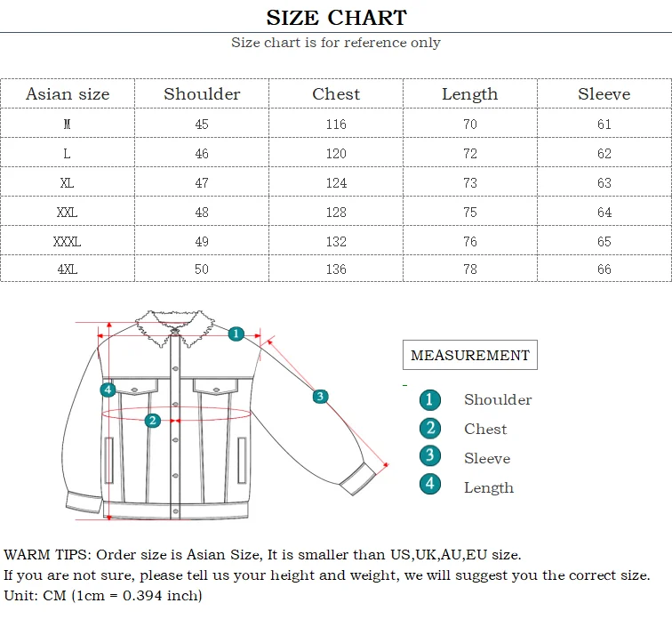Select legend circle 4 beside Length
Screen dimensions: 672x619
pyautogui.click(x=430, y=484)
